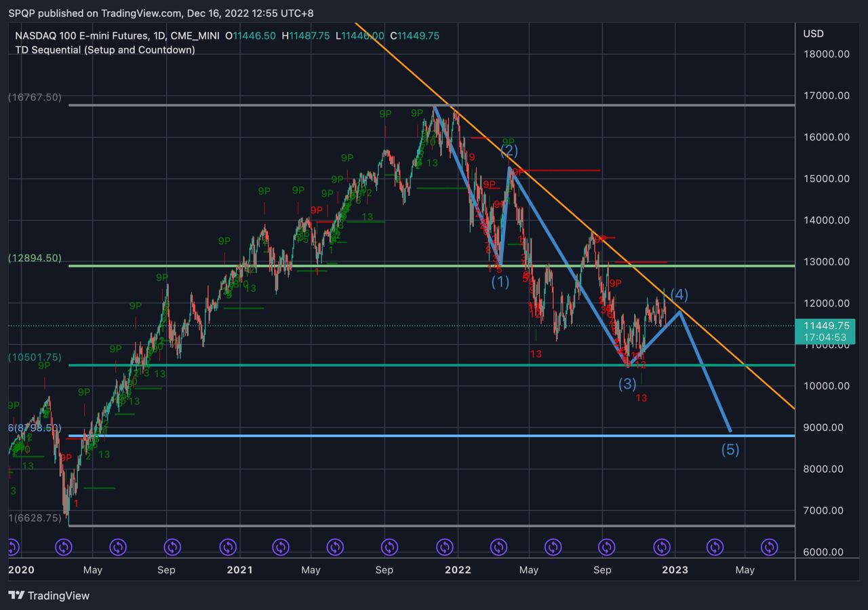Click the 2021 label on time axis

coord(239,570)
